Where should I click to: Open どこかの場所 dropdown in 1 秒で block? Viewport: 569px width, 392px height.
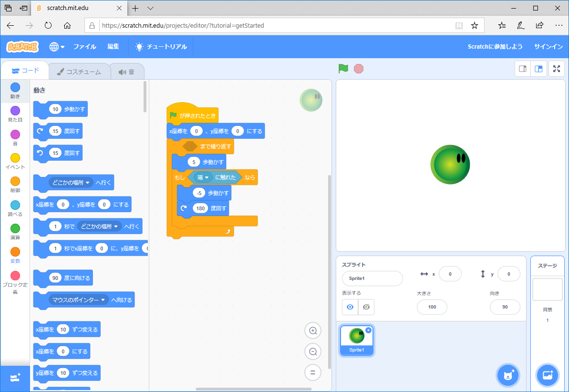pos(99,227)
